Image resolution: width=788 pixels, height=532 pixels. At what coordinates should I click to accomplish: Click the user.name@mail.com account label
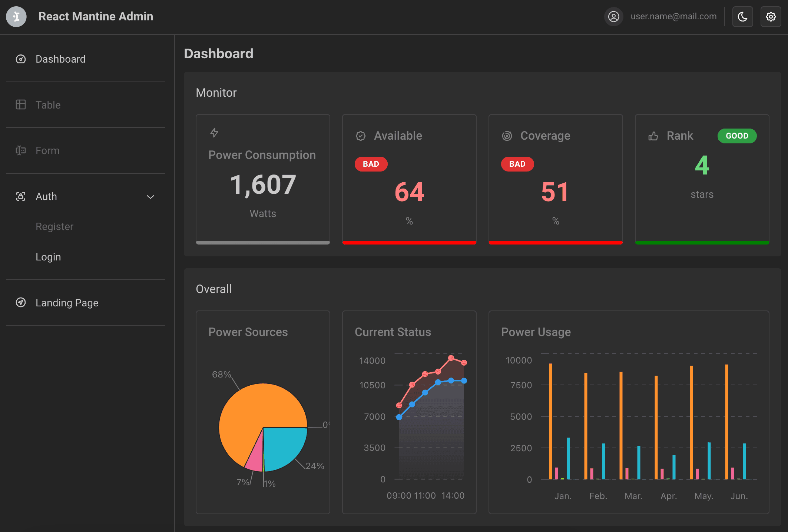pyautogui.click(x=673, y=16)
